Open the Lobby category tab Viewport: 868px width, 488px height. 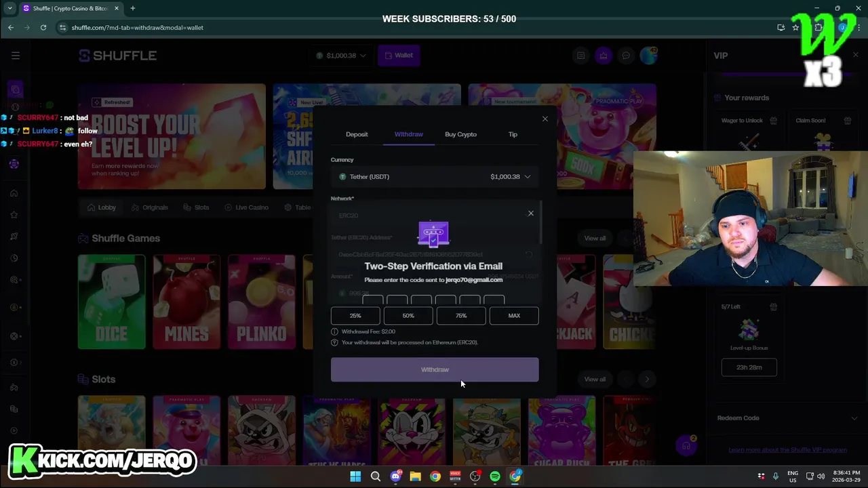click(x=102, y=207)
